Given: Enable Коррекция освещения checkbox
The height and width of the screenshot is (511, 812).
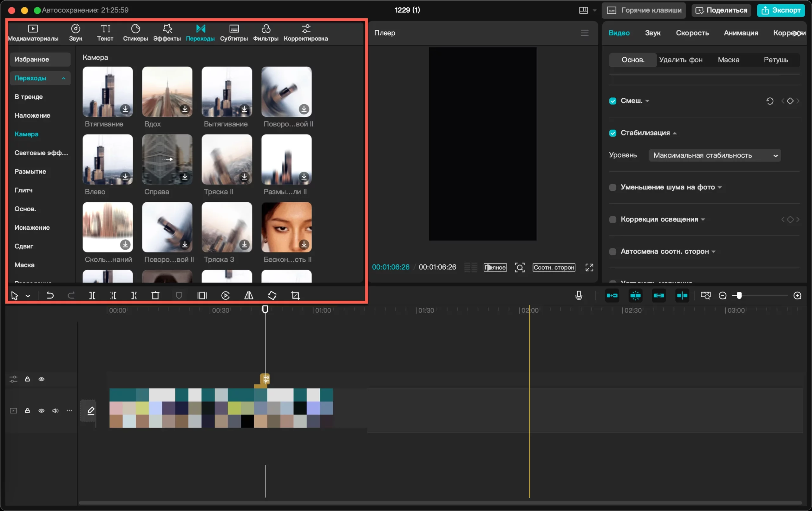Looking at the screenshot, I should point(613,219).
